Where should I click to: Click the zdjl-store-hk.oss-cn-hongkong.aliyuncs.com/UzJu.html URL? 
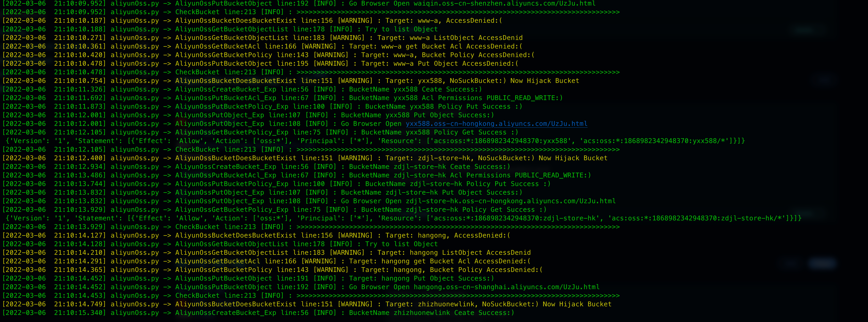click(x=511, y=201)
